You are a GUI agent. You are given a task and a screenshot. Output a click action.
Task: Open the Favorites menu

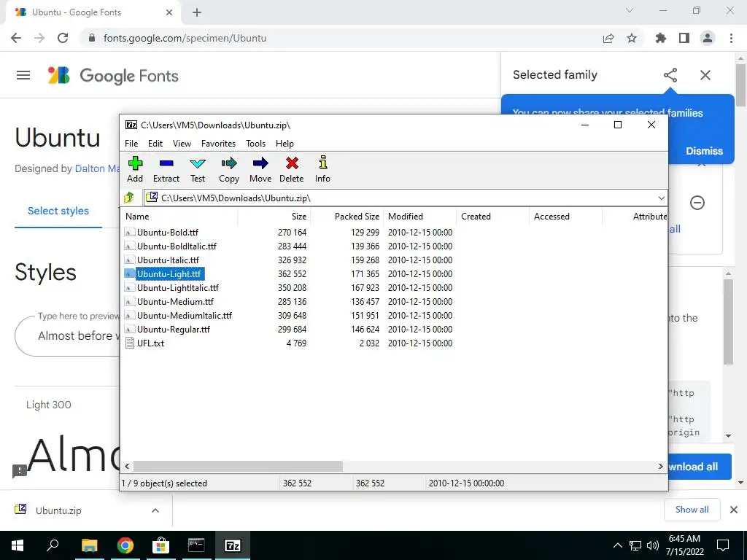218,144
